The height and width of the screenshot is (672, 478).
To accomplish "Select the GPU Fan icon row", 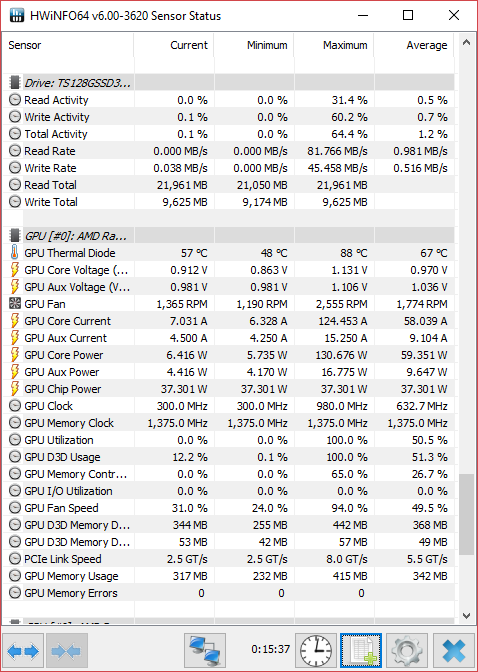I will tap(228, 304).
